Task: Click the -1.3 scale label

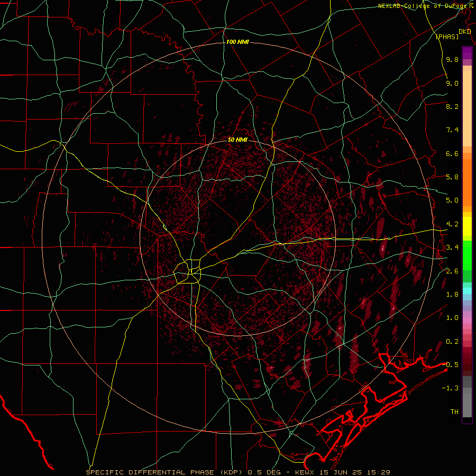Action: click(450, 388)
